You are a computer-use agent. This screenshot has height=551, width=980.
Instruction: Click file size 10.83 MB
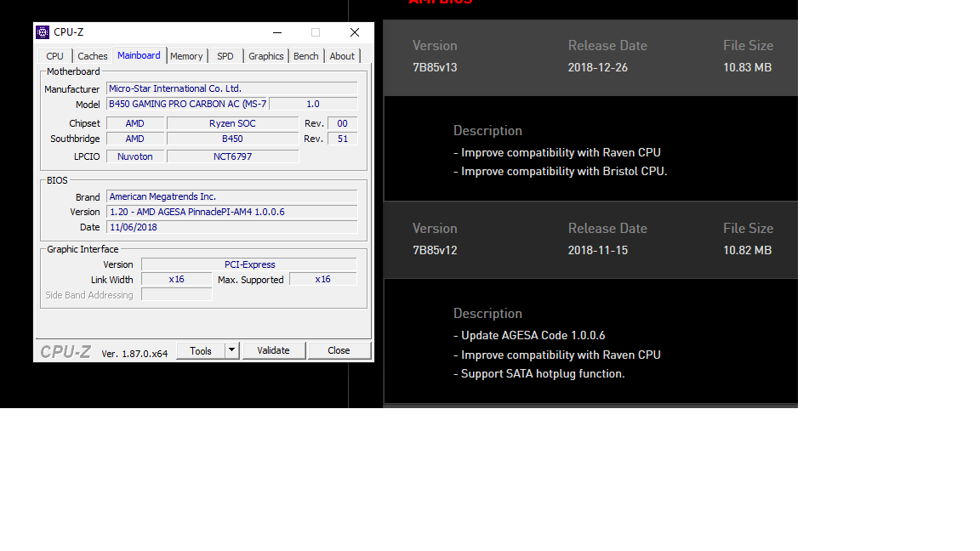[748, 67]
